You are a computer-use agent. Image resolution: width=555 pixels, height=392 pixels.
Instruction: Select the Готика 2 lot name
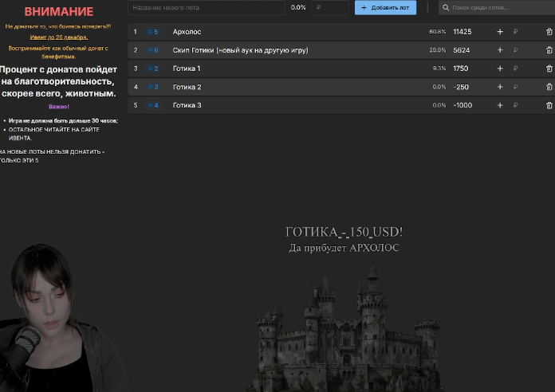(187, 87)
